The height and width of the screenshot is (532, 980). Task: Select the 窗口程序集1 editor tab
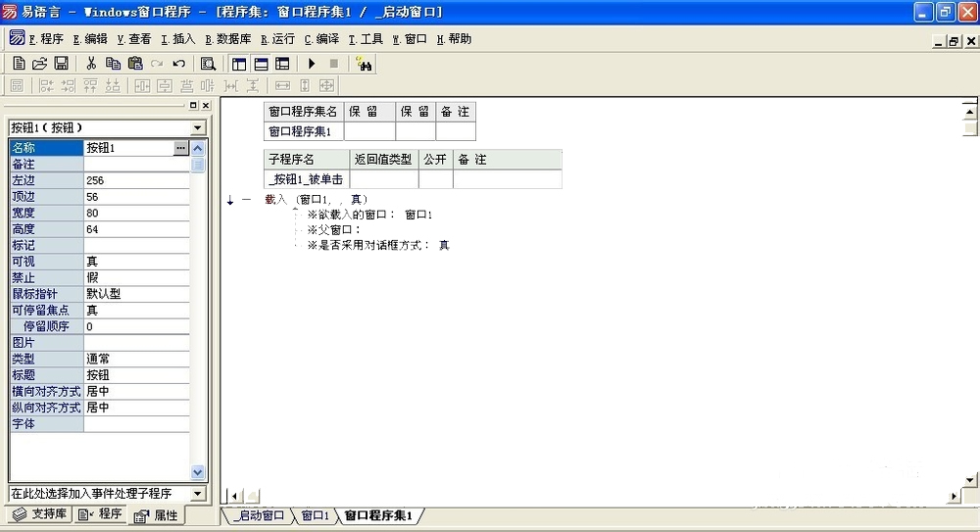coord(378,515)
